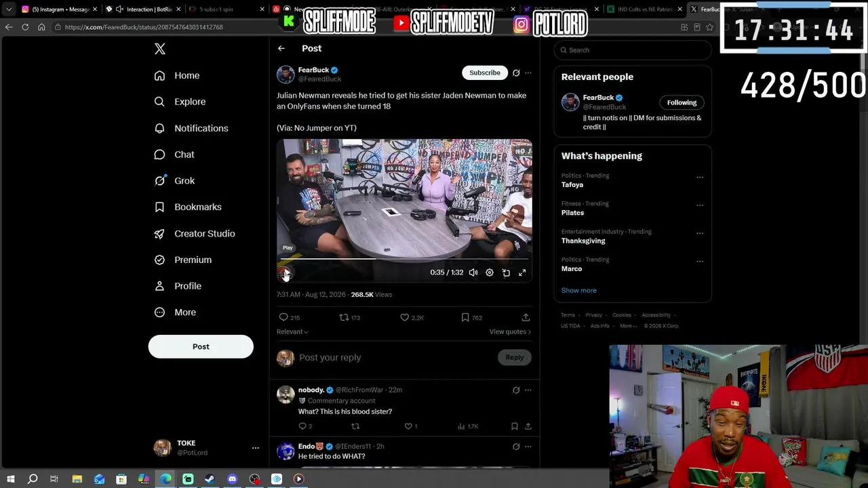Viewport: 868px width, 488px height.
Task: Open View quotes
Action: (510, 331)
